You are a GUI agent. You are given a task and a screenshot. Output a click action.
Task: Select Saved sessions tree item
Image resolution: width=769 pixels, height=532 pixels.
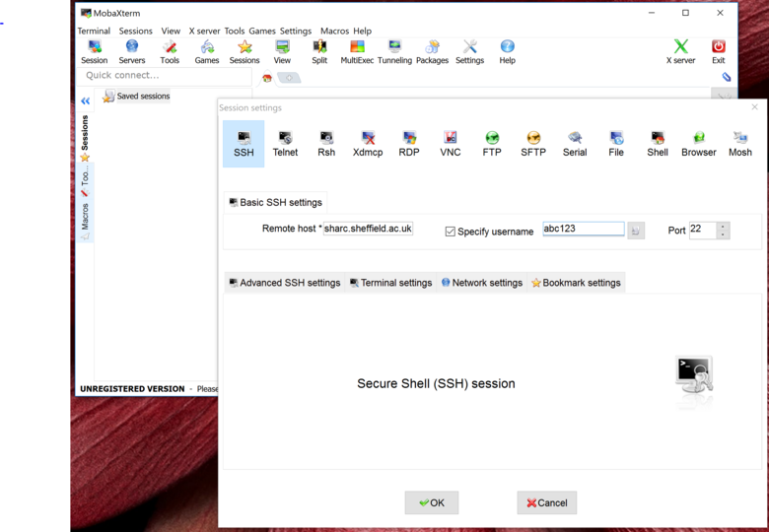click(136, 96)
